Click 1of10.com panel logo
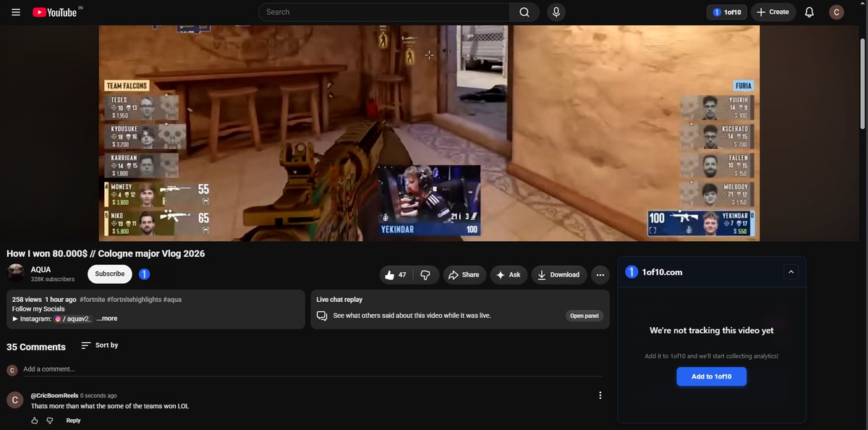 [x=631, y=272]
